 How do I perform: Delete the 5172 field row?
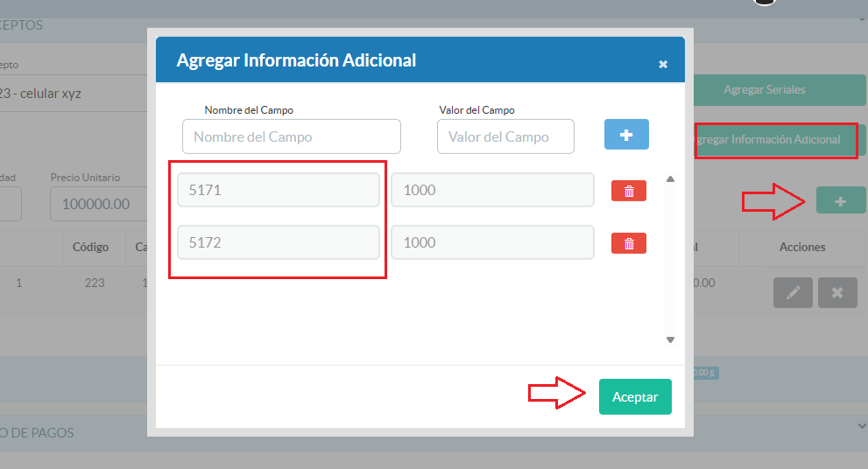(628, 243)
